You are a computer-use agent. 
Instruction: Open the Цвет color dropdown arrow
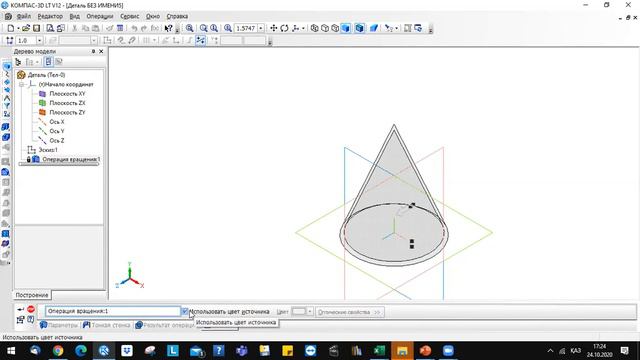[x=310, y=311]
